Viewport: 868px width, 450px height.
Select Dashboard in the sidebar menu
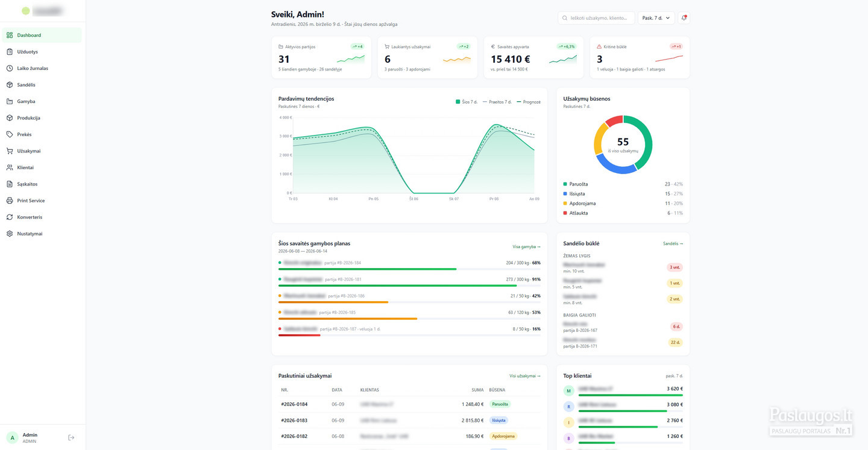click(42, 35)
